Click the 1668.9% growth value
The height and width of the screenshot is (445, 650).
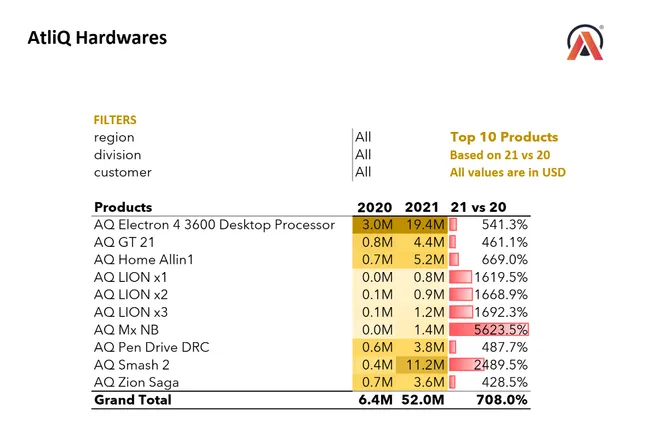tap(501, 294)
